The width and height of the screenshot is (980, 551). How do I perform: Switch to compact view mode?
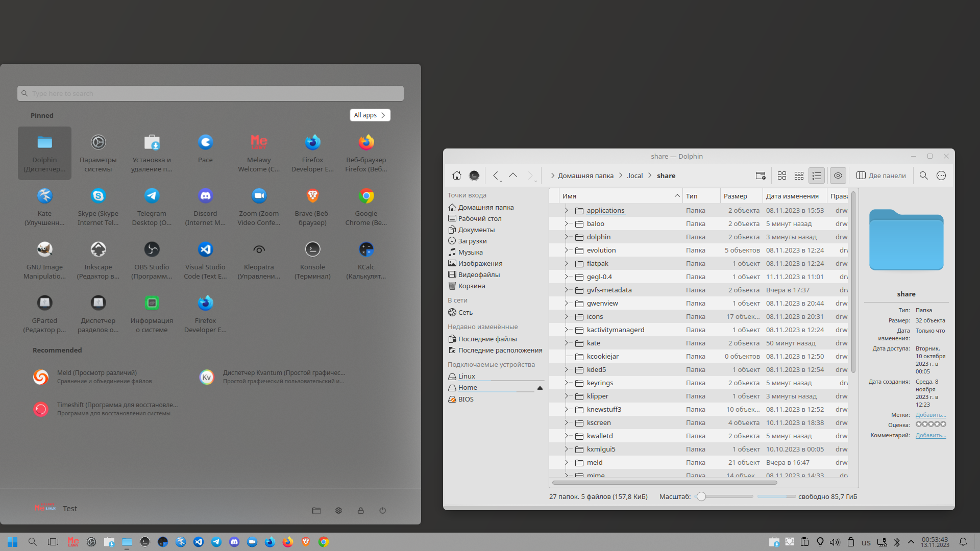click(x=799, y=176)
